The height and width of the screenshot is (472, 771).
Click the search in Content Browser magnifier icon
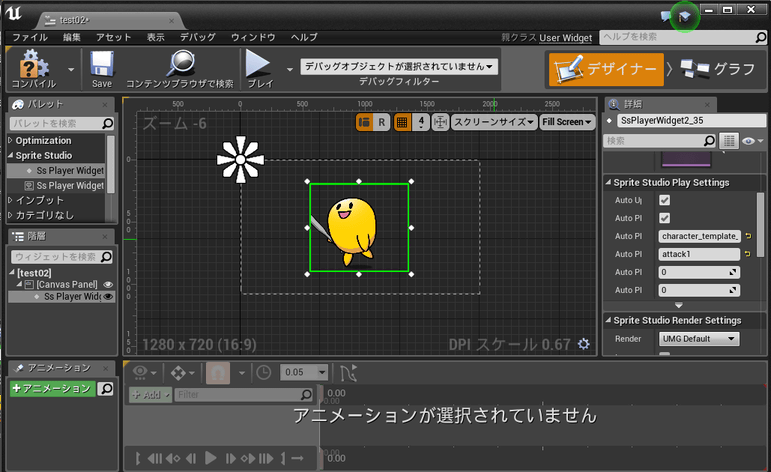pyautogui.click(x=180, y=63)
